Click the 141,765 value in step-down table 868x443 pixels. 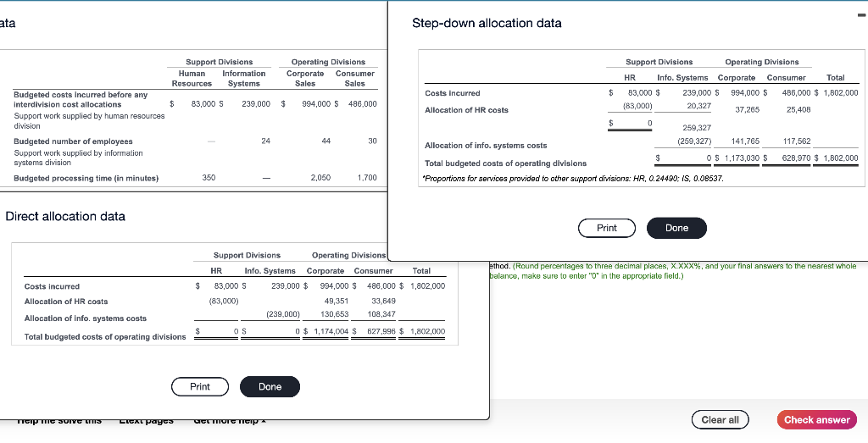tap(745, 141)
